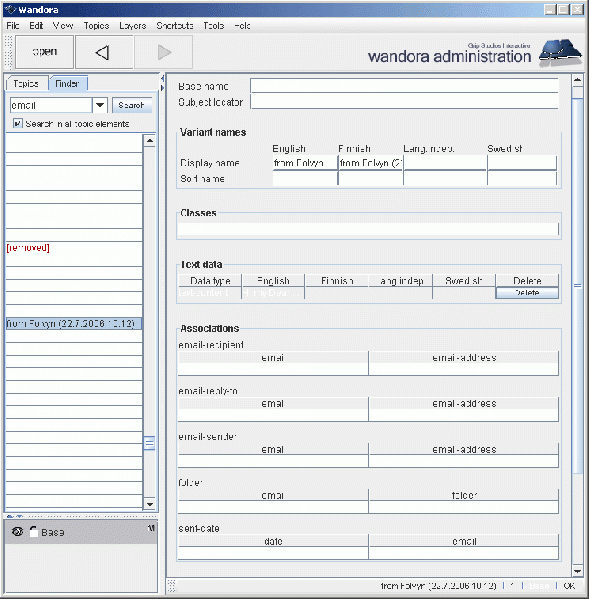Image resolution: width=589 pixels, height=599 pixels.
Task: Open the Shortcuts menu
Action: pos(175,26)
